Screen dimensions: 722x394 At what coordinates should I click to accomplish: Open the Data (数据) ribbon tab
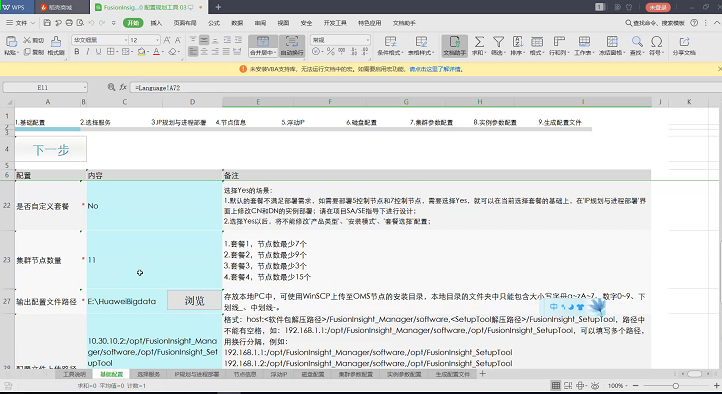[x=237, y=23]
